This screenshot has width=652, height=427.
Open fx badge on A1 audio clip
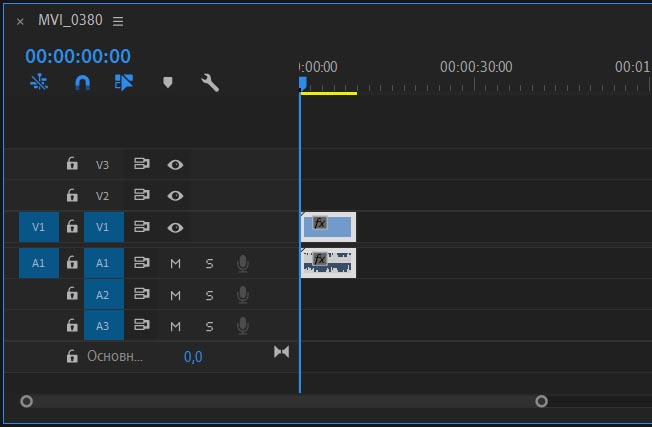coord(319,259)
